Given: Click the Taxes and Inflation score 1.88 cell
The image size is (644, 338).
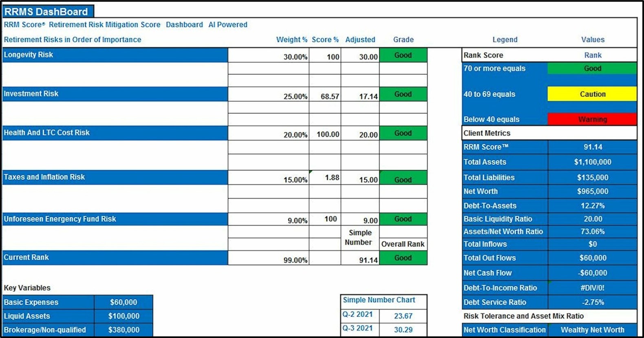Looking at the screenshot, I should (325, 178).
